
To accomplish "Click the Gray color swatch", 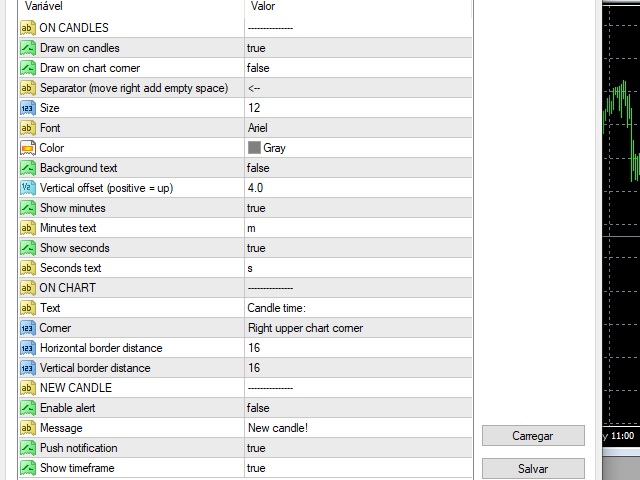I will [254, 148].
